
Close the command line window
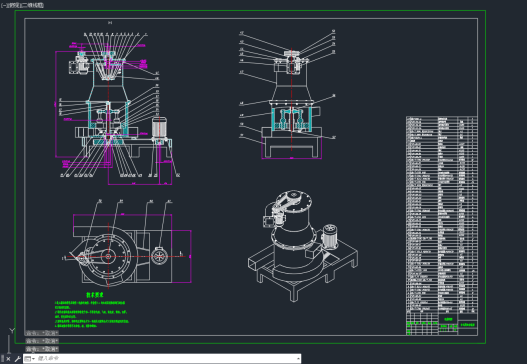coord(8,359)
